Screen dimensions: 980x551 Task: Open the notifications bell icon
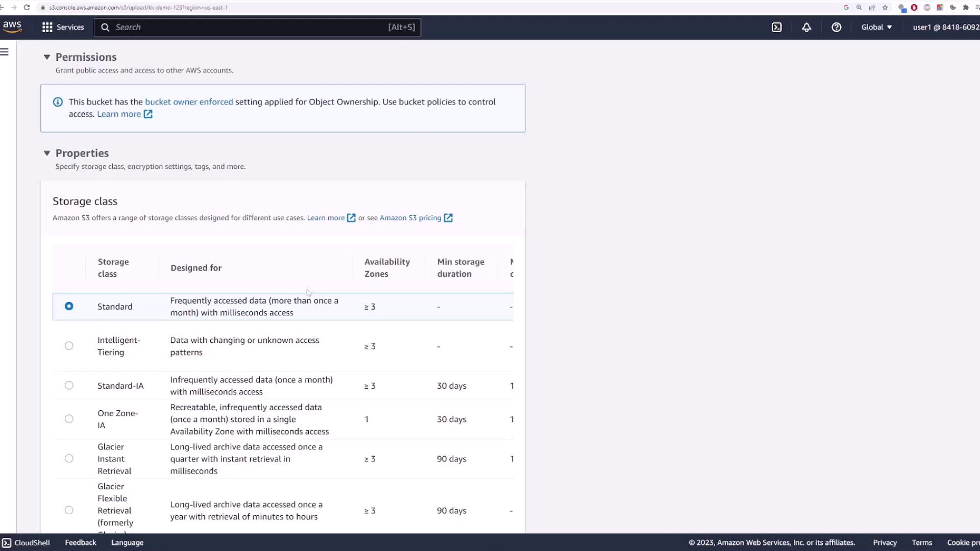coord(806,28)
